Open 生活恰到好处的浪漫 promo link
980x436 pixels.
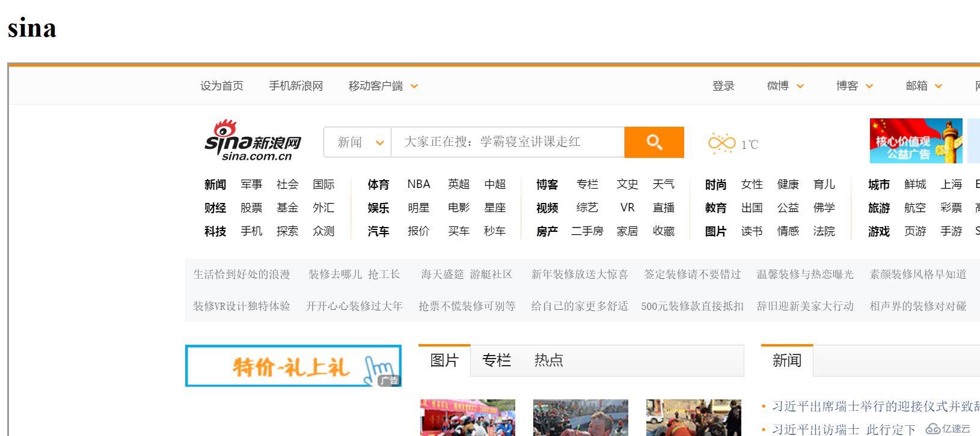[x=242, y=274]
